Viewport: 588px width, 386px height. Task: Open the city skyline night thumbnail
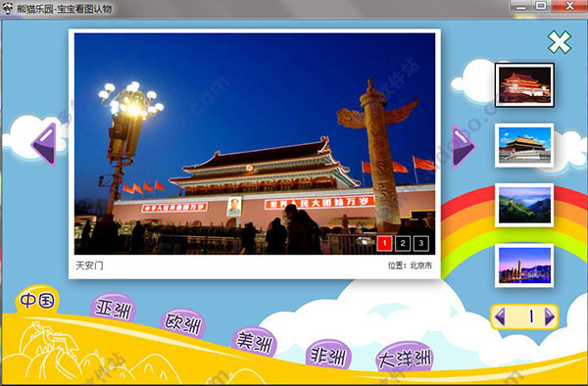pyautogui.click(x=524, y=265)
